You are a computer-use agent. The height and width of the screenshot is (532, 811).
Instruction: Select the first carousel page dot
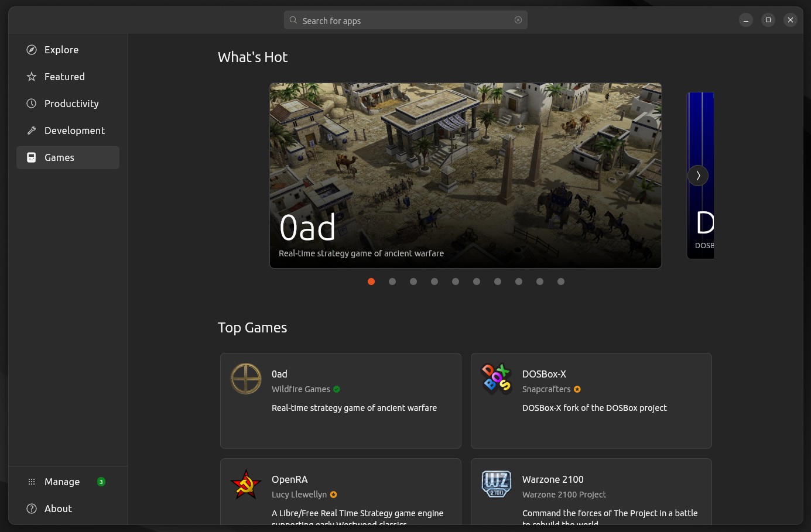(x=371, y=282)
